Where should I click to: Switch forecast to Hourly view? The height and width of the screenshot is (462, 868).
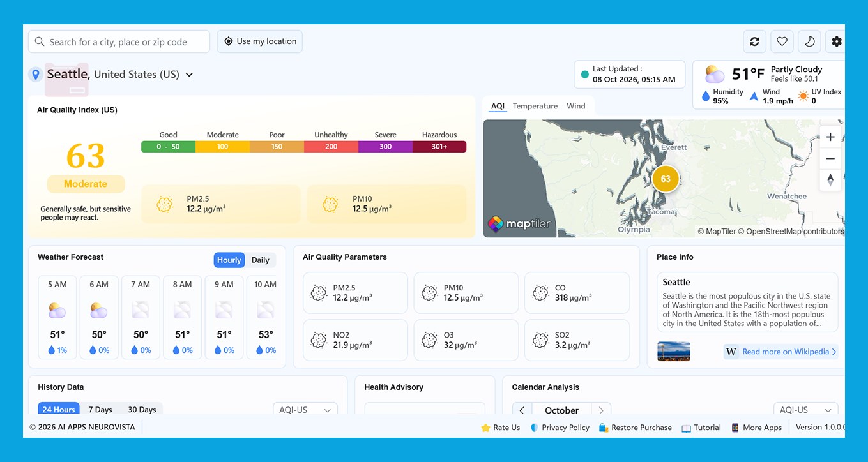pos(229,260)
